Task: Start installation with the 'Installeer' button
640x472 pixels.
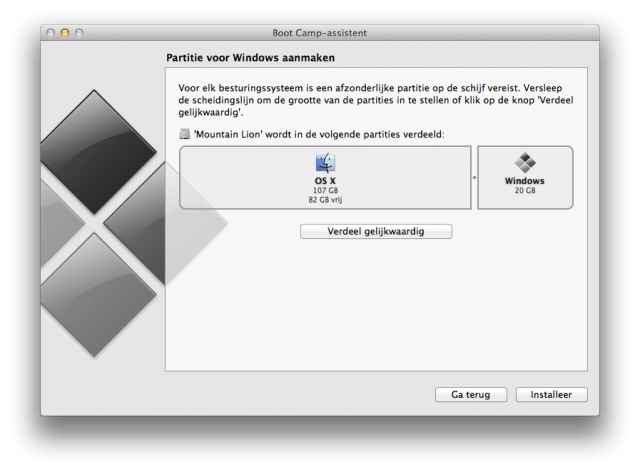Action: pos(551,395)
